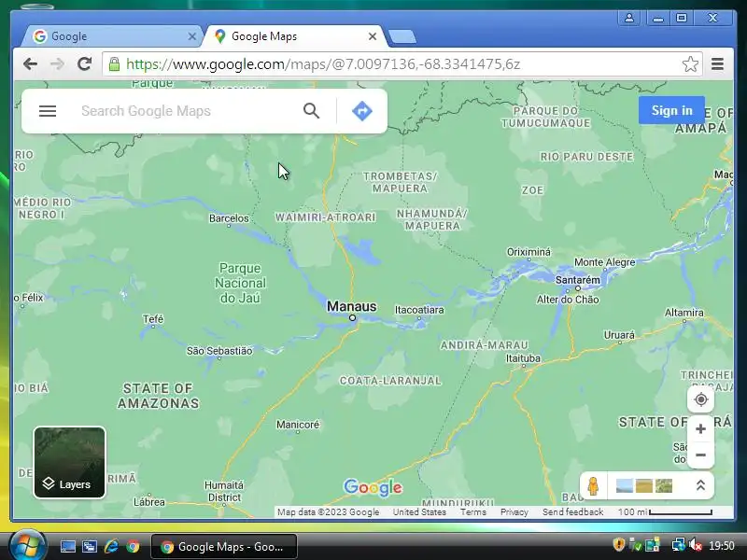Open the Chrome profile user icon
This screenshot has width=747, height=560.
pos(628,18)
